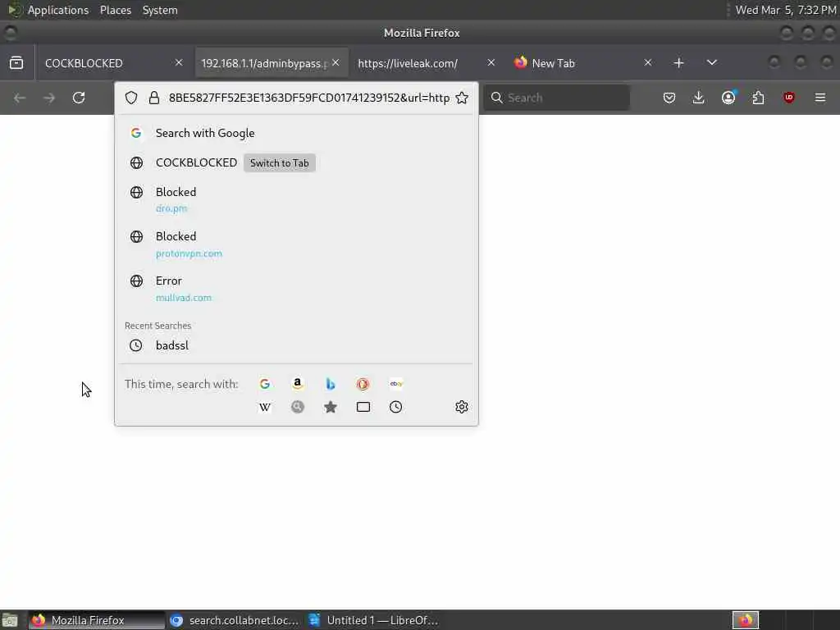Image resolution: width=840 pixels, height=630 pixels.
Task: Expand the List all tabs chevron
Action: click(711, 62)
